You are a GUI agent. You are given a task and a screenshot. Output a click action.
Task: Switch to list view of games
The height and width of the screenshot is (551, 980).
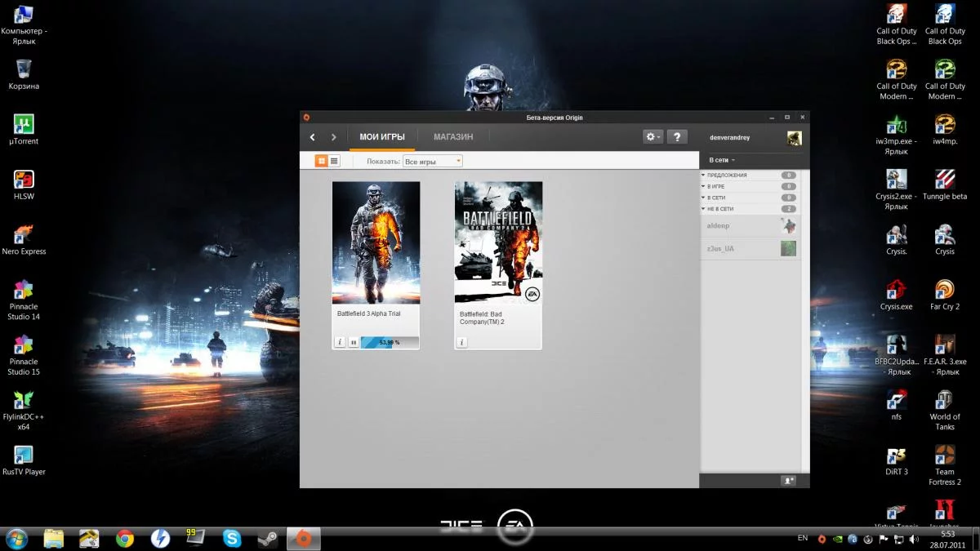pos(334,161)
